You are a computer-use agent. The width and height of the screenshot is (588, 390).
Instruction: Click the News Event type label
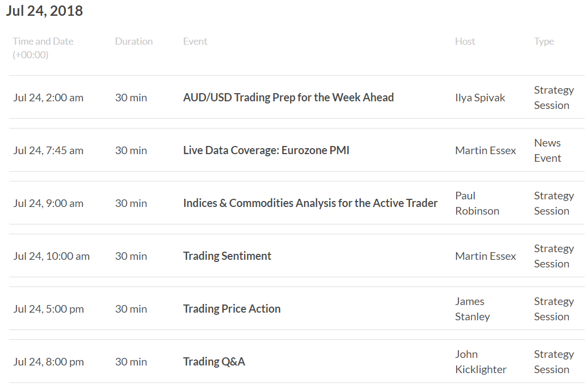point(548,150)
